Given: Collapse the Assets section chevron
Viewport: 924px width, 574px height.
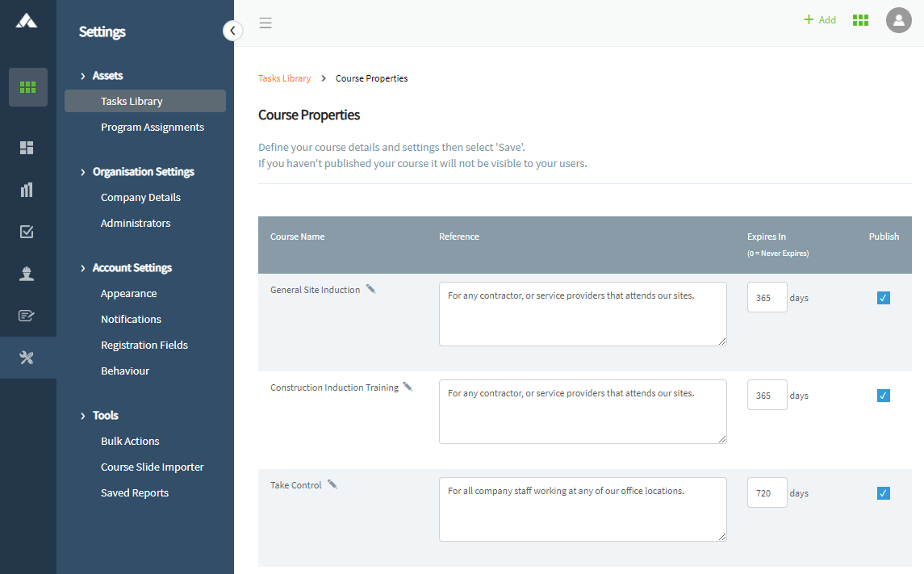Looking at the screenshot, I should (x=83, y=76).
